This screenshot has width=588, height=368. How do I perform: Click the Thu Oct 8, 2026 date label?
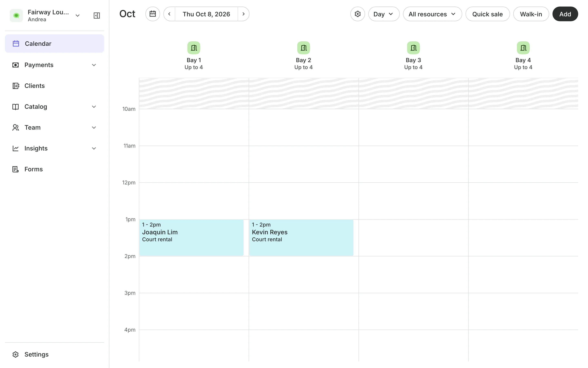pyautogui.click(x=206, y=14)
